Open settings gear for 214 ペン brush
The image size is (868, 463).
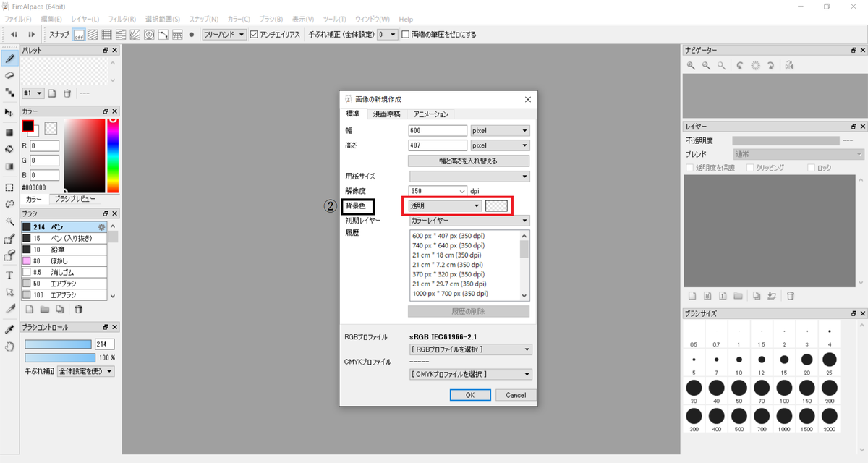pyautogui.click(x=102, y=227)
